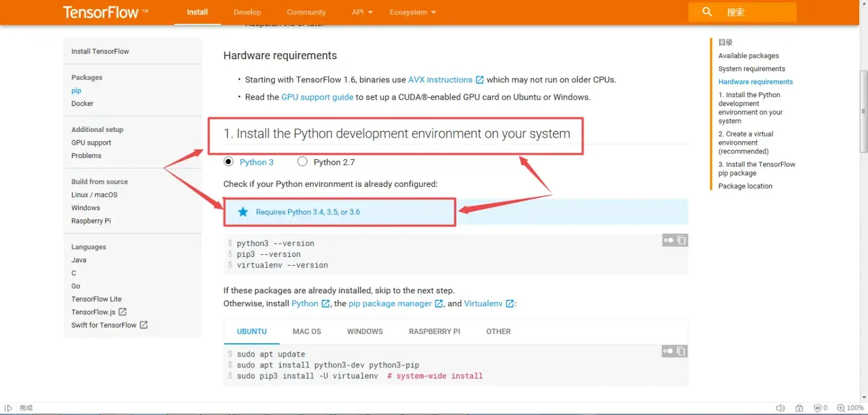Click the external link icon after AVX instructions
868x415 pixels.
pos(480,80)
